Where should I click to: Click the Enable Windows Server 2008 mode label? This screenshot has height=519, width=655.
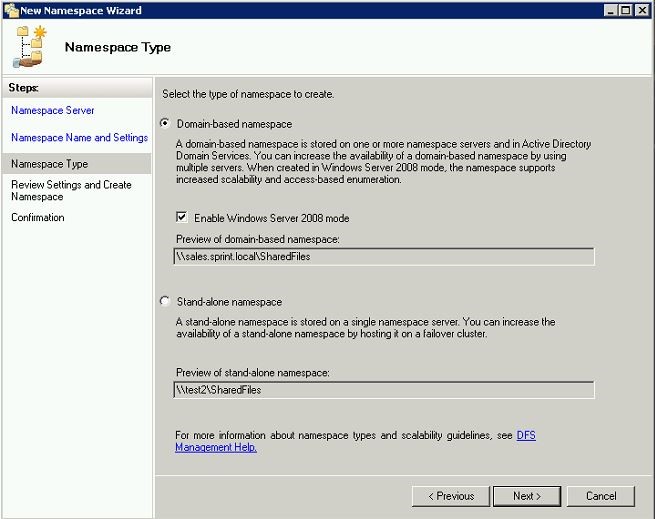point(272,218)
